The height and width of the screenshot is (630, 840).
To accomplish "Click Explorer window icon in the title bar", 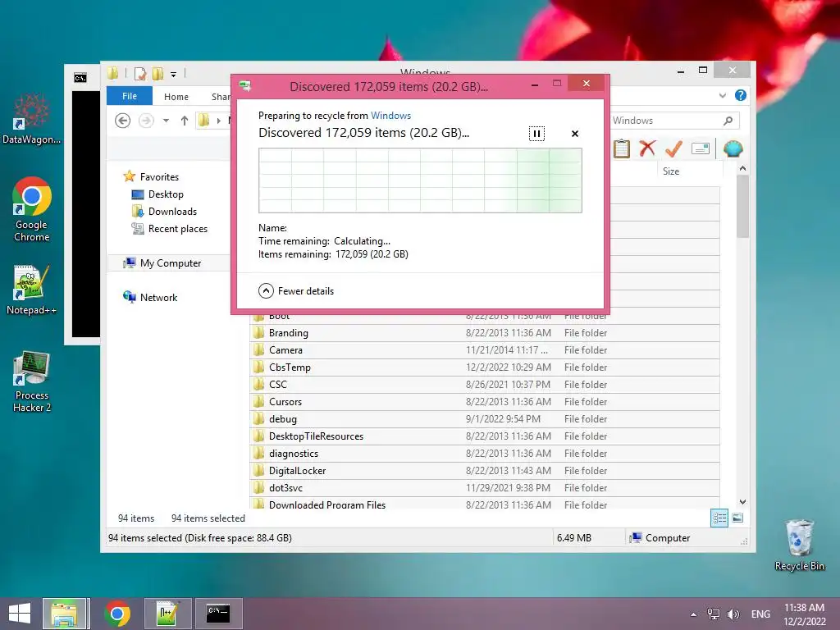I will [x=112, y=73].
